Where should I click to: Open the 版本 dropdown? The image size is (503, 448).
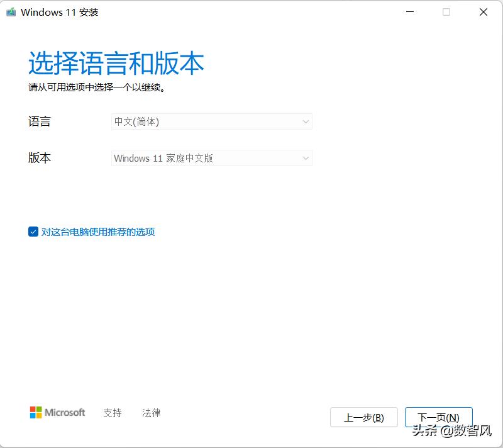pyautogui.click(x=211, y=158)
